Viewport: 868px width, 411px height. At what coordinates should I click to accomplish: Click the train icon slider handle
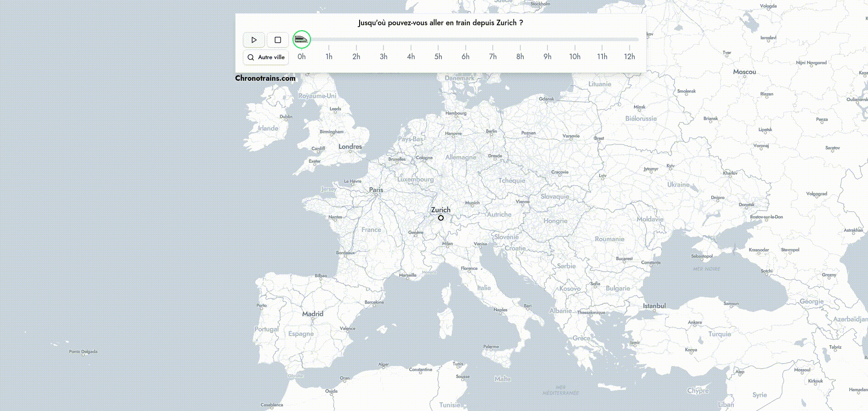coord(302,39)
